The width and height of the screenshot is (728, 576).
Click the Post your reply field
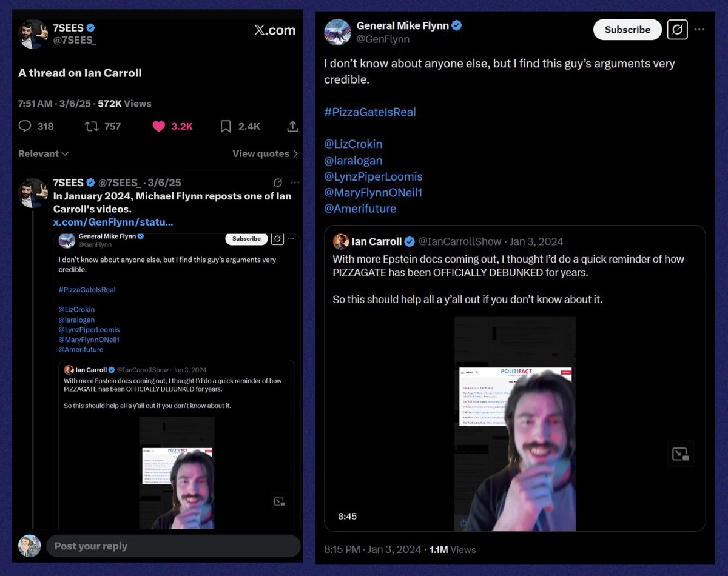coord(173,546)
